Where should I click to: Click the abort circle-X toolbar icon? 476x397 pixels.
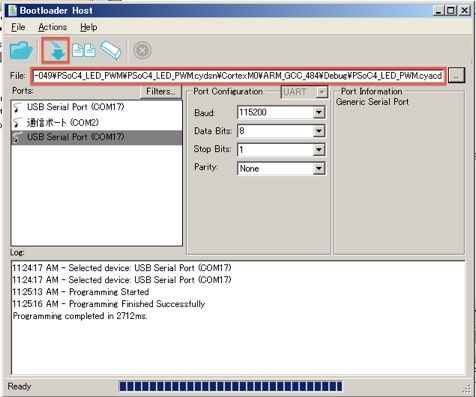(142, 51)
